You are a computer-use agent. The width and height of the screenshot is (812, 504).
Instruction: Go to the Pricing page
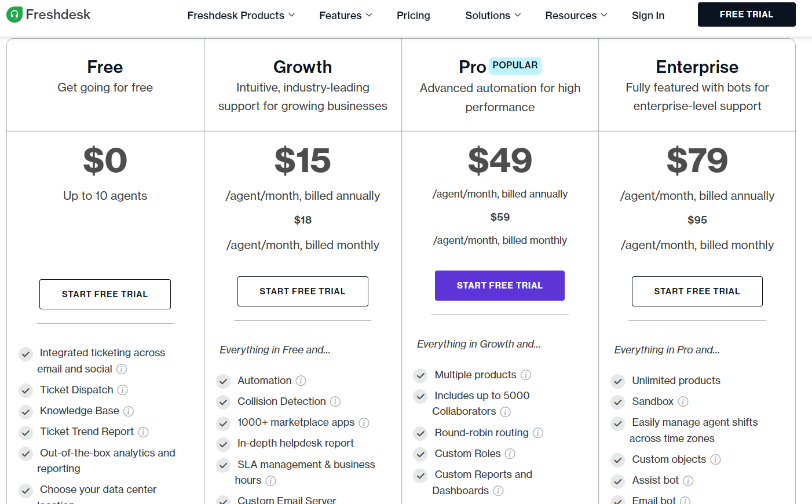414,16
